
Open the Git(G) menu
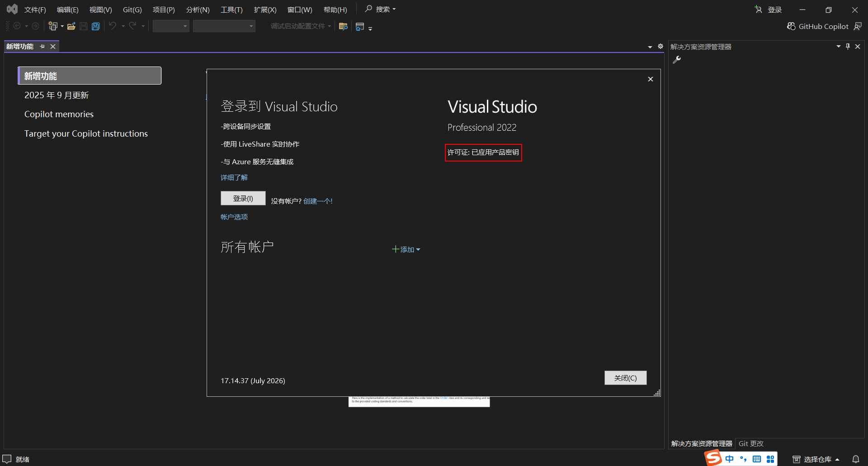(x=132, y=10)
